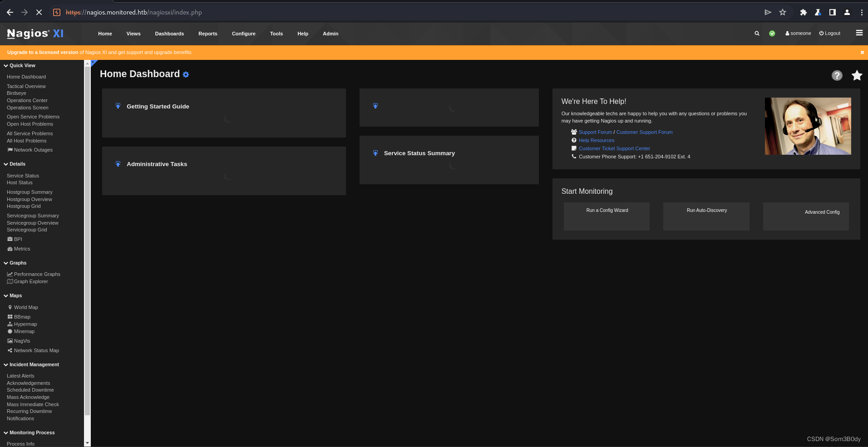Click the green system status check icon
Screen dimensions: 868x447
tap(772, 34)
